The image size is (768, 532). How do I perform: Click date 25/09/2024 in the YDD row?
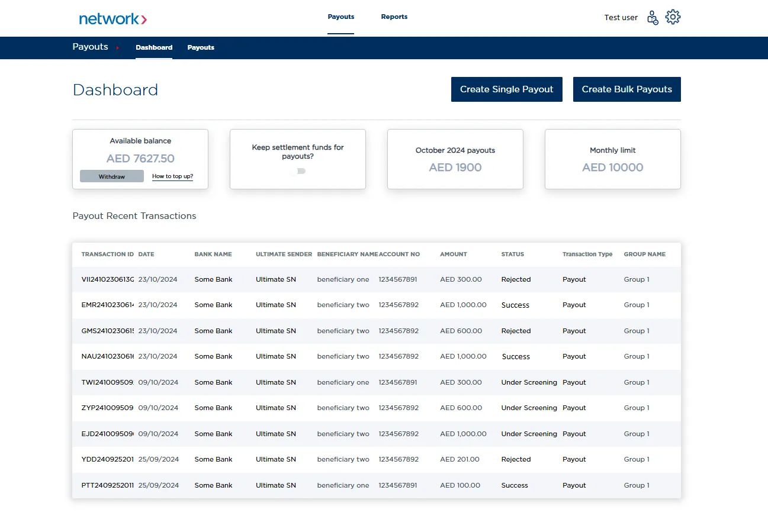(158, 459)
